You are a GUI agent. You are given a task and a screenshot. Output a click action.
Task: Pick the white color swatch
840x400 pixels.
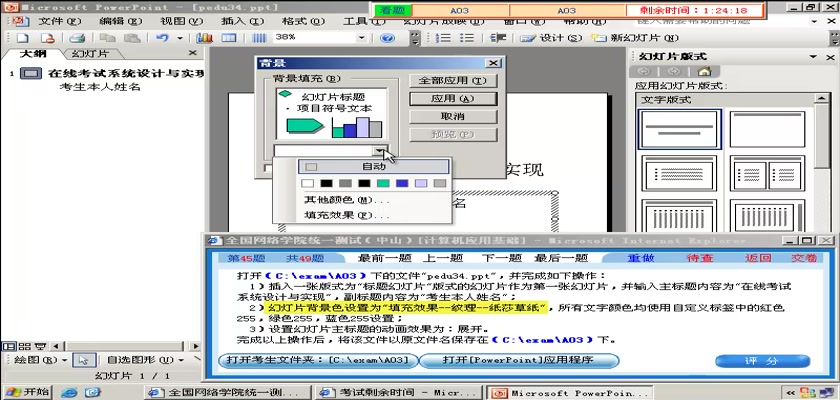(307, 183)
